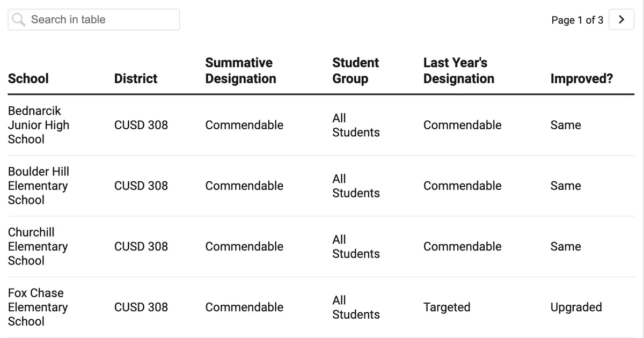Image resolution: width=644 pixels, height=338 pixels.
Task: Sort the table by School column
Action: pyautogui.click(x=28, y=78)
